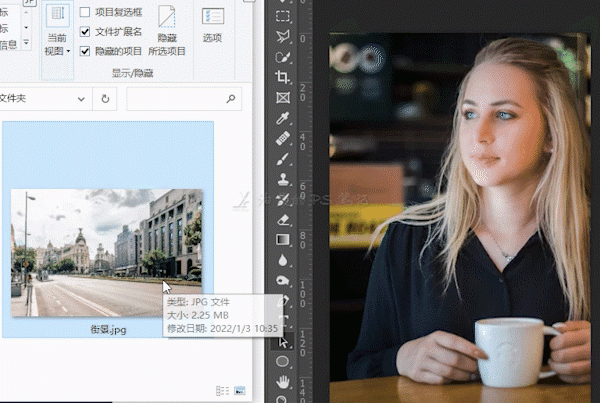The height and width of the screenshot is (403, 600).
Task: Select the Blur tool
Action: point(283,261)
